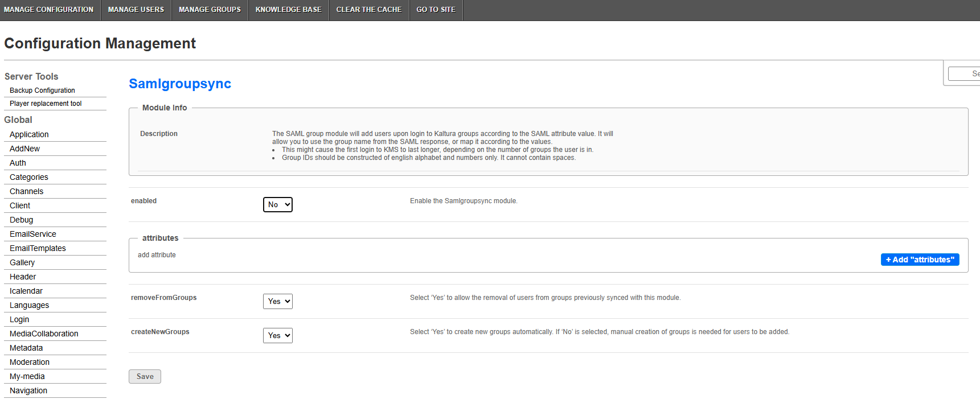Click the search input field at top right
The image size is (980, 399).
964,73
